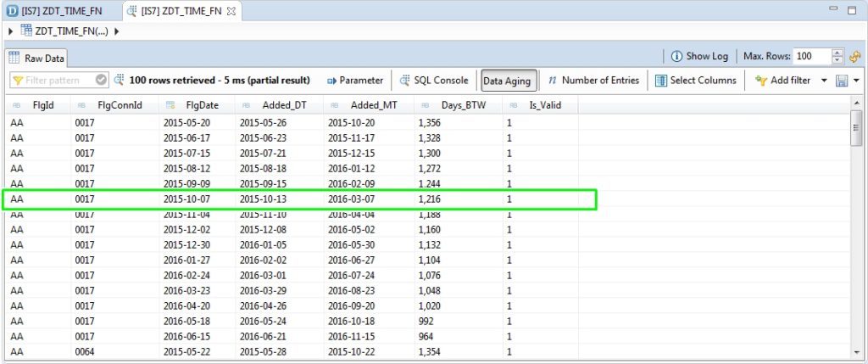Open the Raw Data tab
This screenshot has height=364, width=868.
pos(36,59)
